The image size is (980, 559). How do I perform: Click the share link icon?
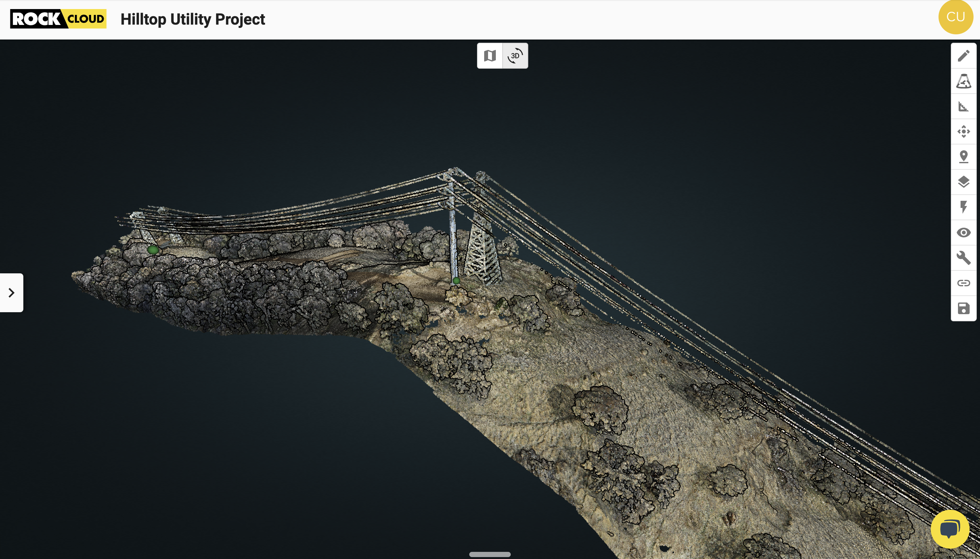(x=963, y=283)
